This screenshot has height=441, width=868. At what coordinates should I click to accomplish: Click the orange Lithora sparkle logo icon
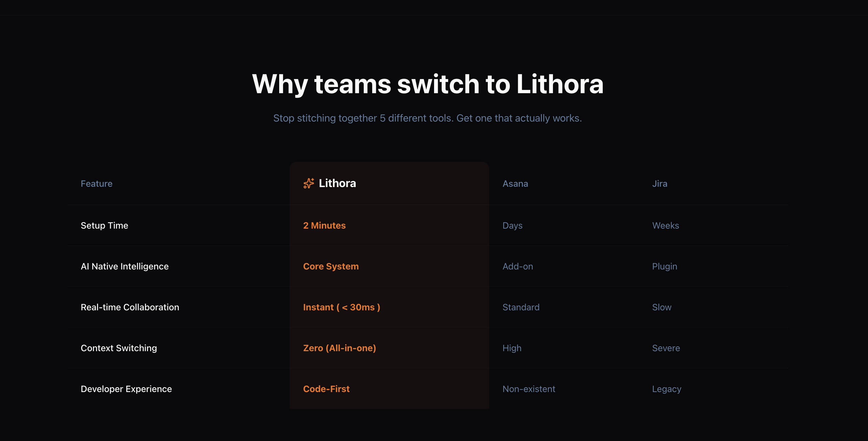pyautogui.click(x=309, y=183)
